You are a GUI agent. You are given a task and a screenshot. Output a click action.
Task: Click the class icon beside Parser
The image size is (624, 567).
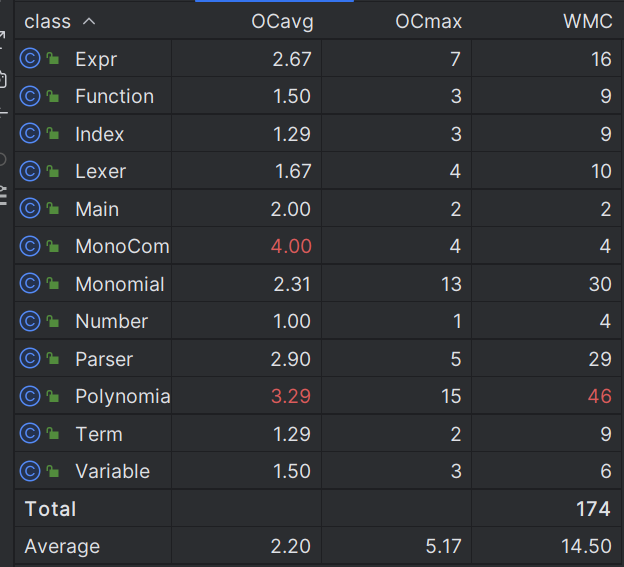coord(30,359)
